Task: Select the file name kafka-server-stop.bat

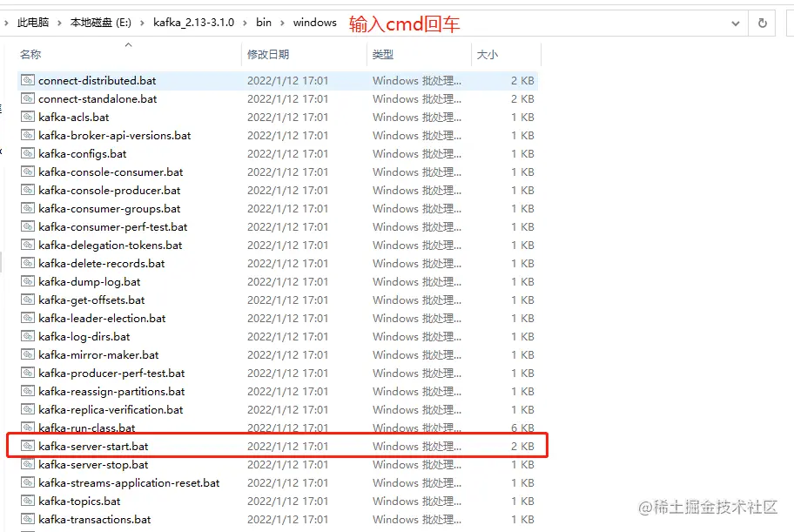Action: tap(94, 465)
